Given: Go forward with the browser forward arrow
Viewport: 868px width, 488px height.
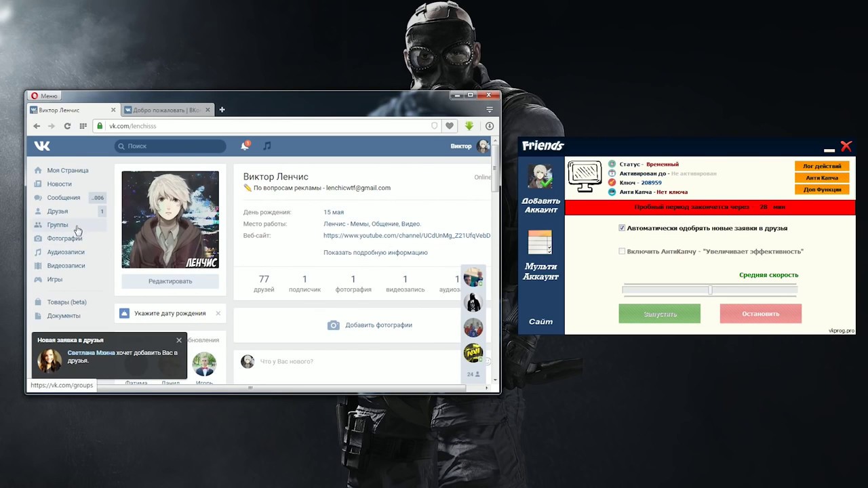Looking at the screenshot, I should [52, 126].
